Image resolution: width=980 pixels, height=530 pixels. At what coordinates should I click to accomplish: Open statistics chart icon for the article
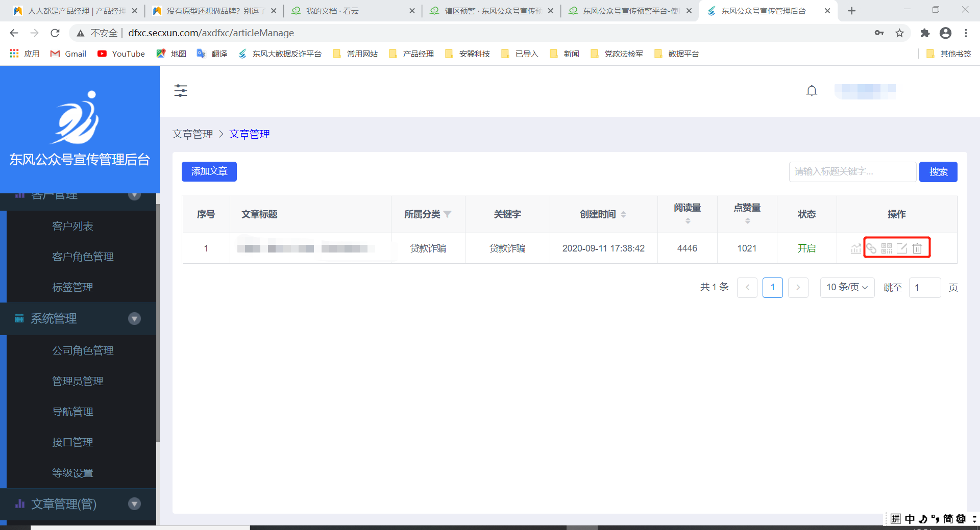tap(855, 248)
